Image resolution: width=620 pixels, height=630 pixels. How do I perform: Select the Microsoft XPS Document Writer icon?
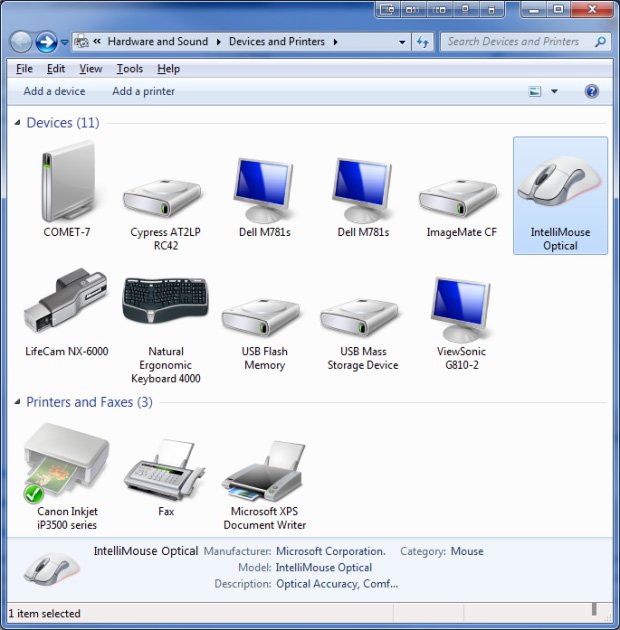[x=263, y=471]
